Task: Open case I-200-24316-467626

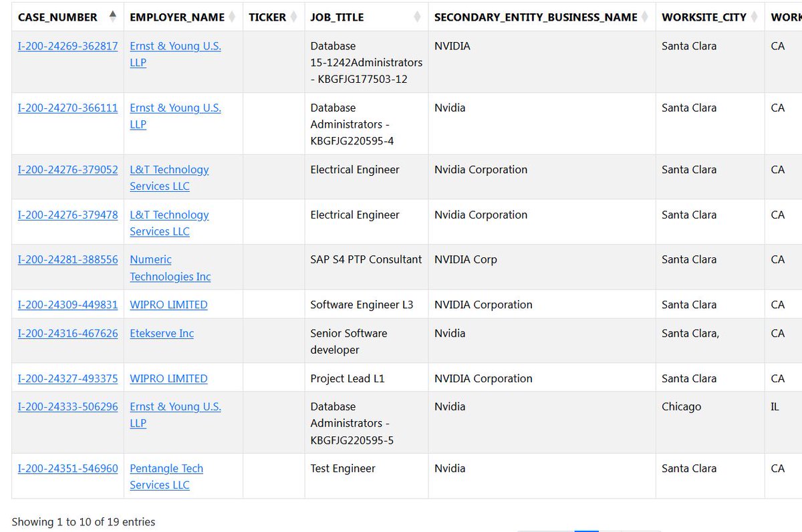Action: pyautogui.click(x=68, y=333)
